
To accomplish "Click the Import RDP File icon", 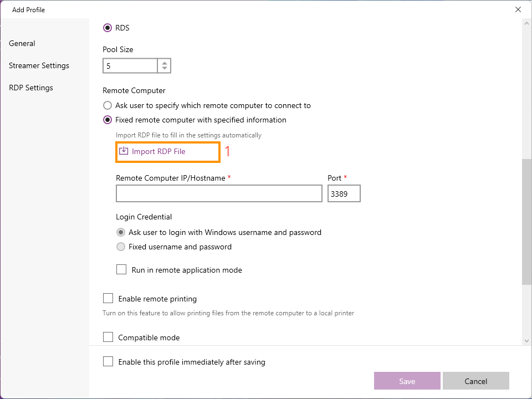I will pos(124,151).
